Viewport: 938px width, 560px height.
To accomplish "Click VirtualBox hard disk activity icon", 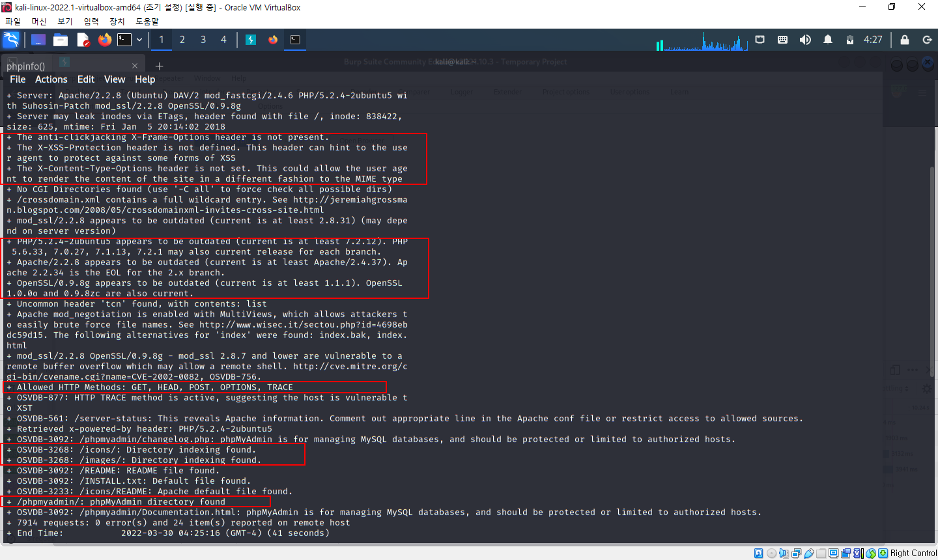I will 758,553.
